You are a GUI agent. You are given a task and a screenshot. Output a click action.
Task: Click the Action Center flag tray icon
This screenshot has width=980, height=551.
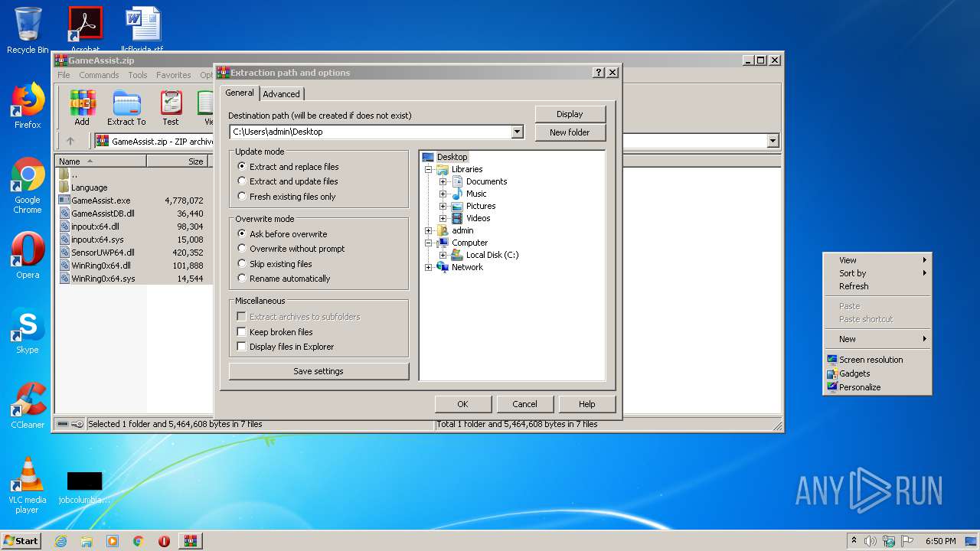coord(907,541)
